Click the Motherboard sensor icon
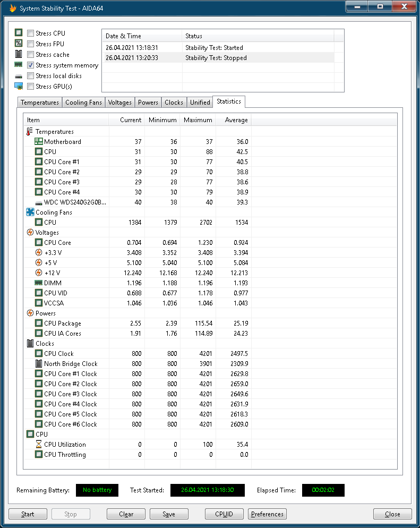 pos(38,142)
